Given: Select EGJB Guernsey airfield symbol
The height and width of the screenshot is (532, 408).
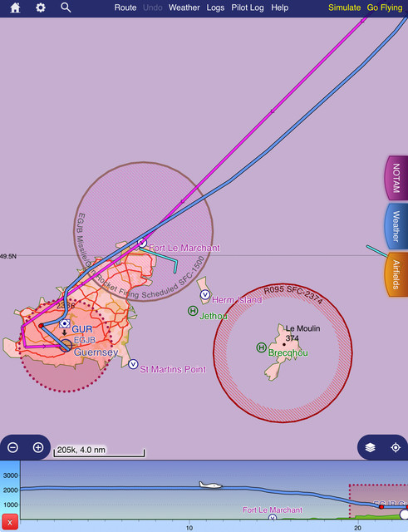Looking at the screenshot, I should [x=66, y=345].
